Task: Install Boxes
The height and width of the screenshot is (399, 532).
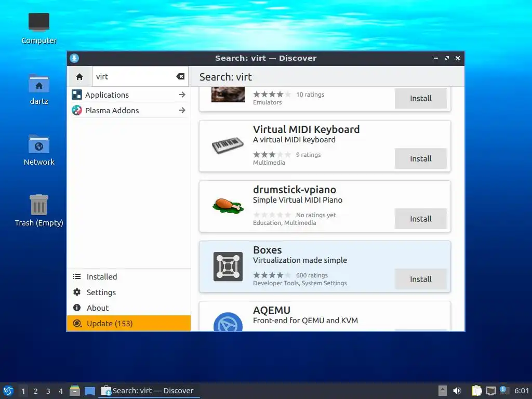Action: (x=421, y=279)
